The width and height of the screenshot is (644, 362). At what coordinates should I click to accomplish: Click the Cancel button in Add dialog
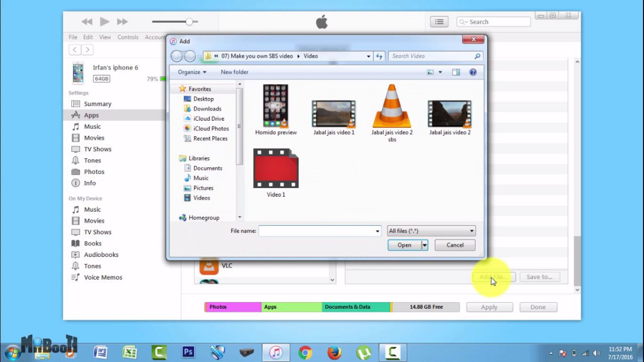[455, 245]
